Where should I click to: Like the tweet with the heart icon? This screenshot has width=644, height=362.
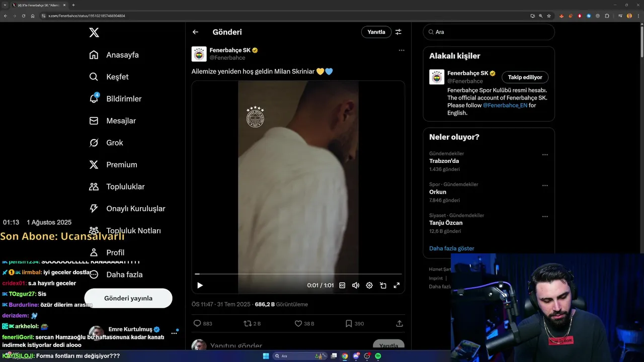click(x=298, y=323)
